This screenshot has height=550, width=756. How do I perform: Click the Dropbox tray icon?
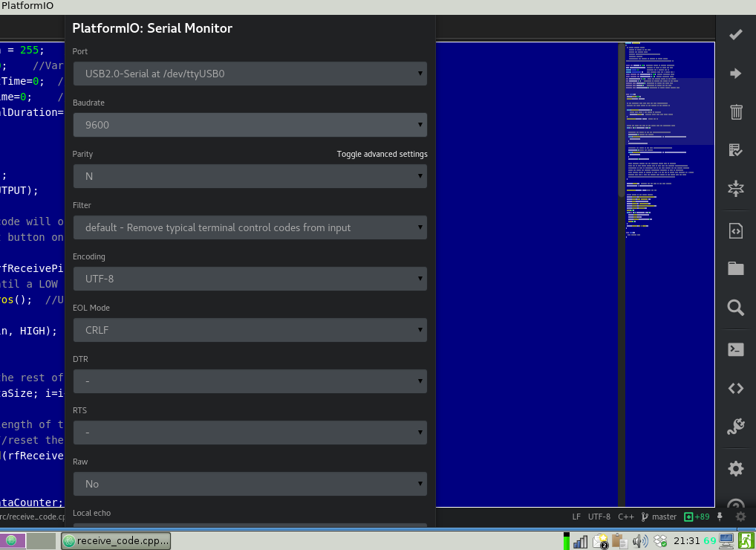pyautogui.click(x=660, y=541)
